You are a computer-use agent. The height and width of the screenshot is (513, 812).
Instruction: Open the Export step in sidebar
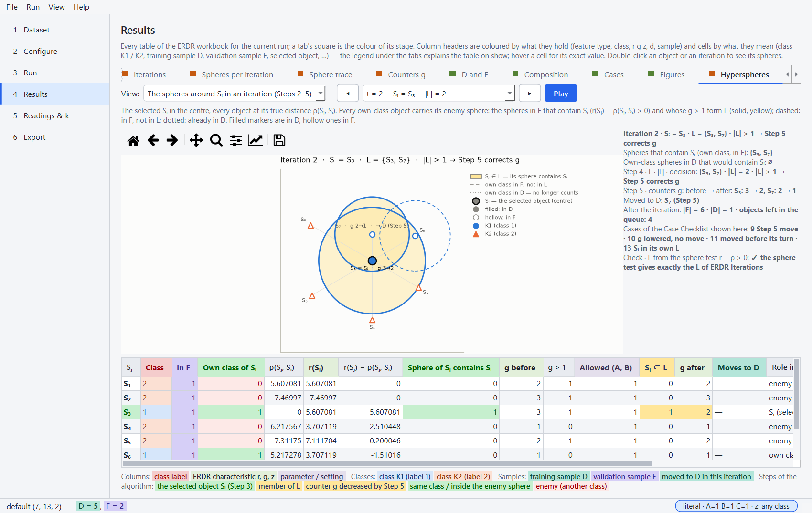[x=55, y=137]
